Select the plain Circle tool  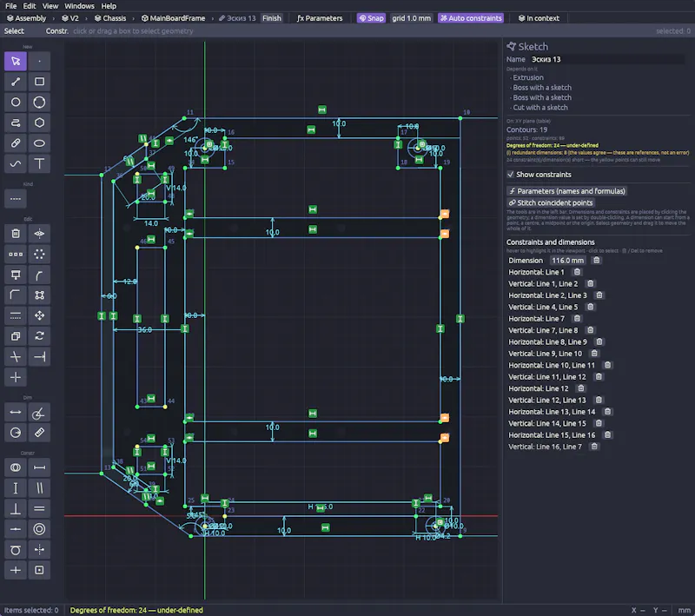(x=16, y=103)
